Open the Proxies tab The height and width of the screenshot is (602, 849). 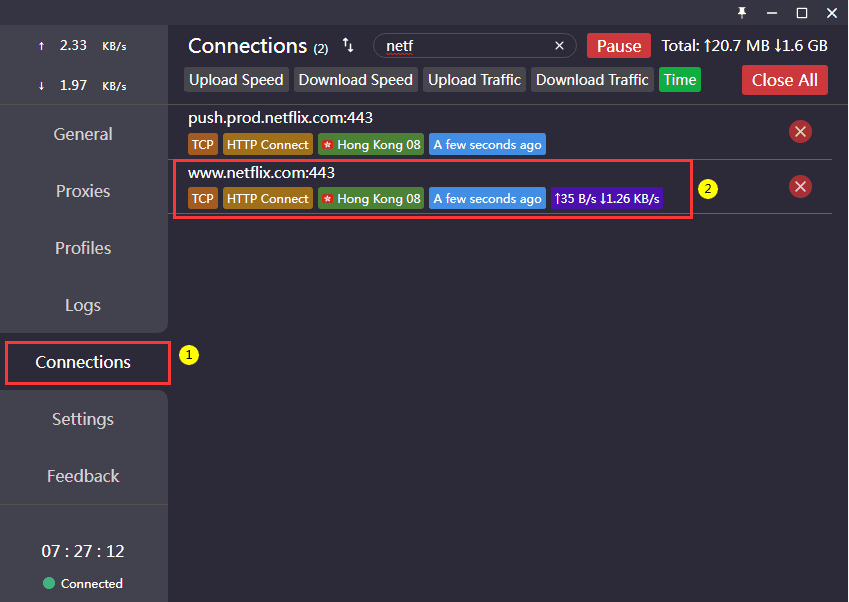[83, 191]
